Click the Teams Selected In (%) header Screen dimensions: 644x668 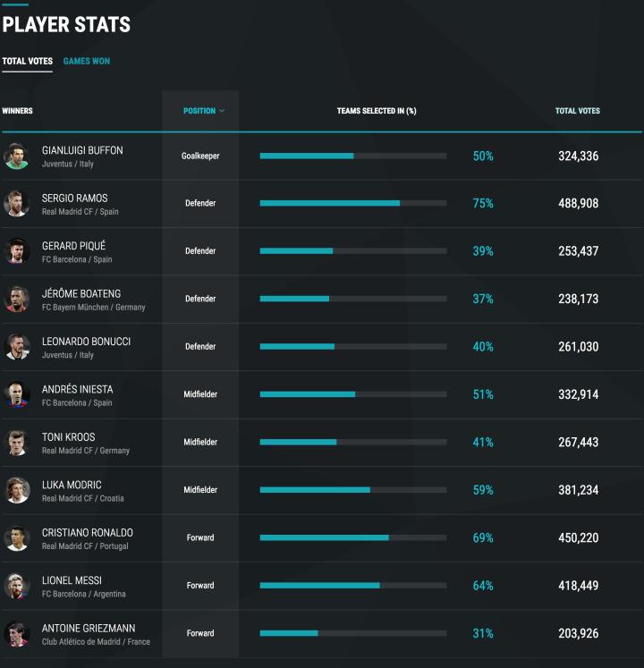pos(376,111)
